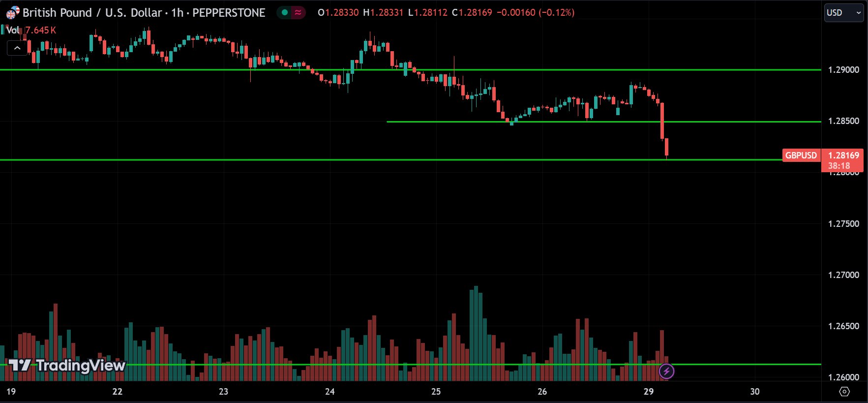Image resolution: width=868 pixels, height=403 pixels.
Task: Click the 1.27000 price axis label
Action: click(x=843, y=275)
